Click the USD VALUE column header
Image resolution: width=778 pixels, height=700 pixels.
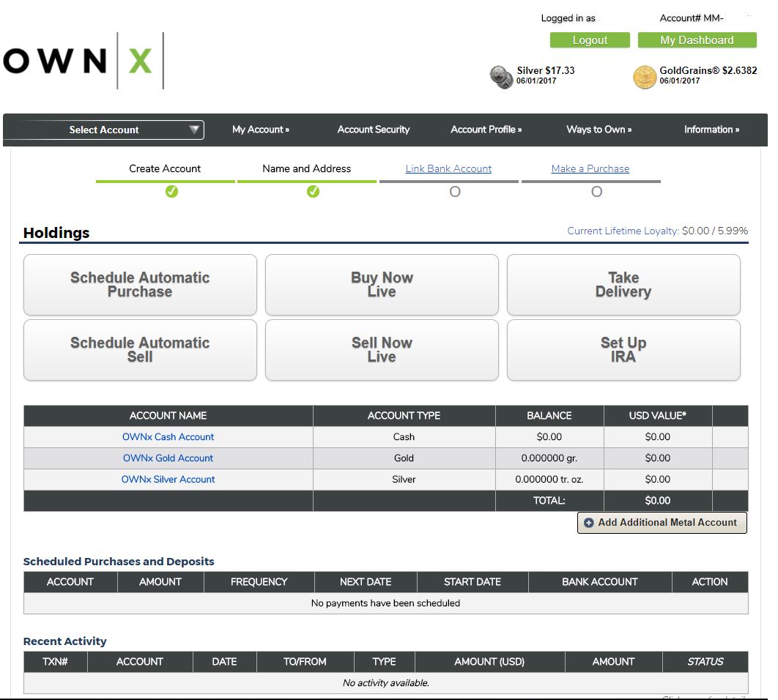(657, 416)
